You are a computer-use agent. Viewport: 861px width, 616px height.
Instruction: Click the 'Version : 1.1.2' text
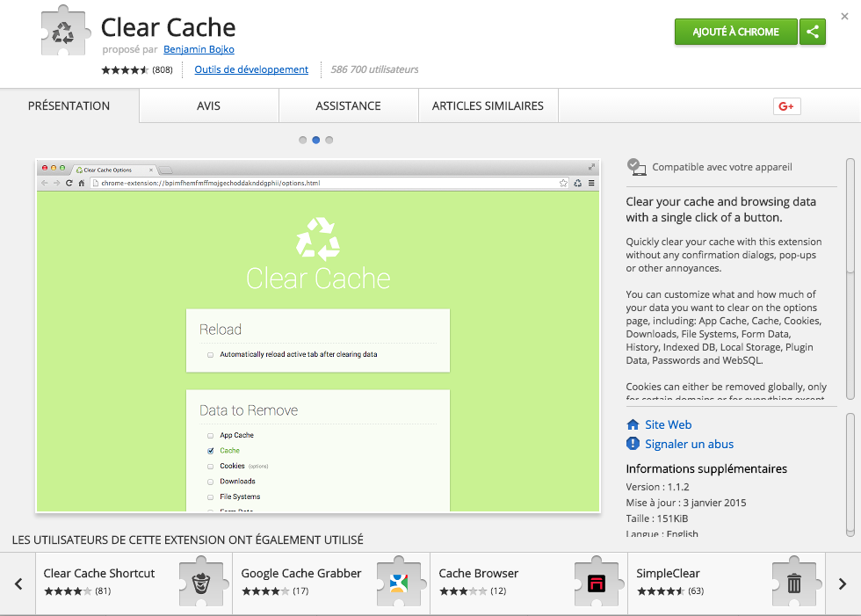[x=657, y=487]
